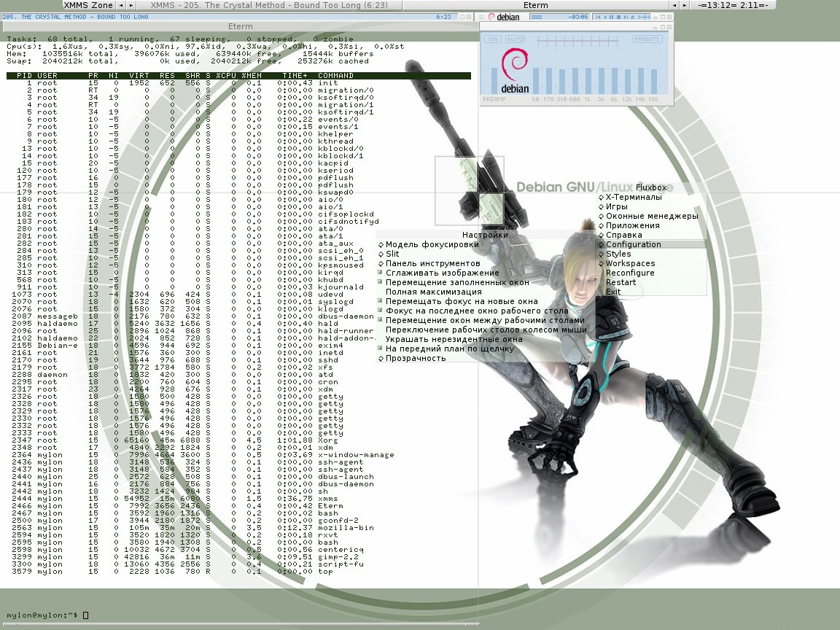This screenshot has height=630, width=840.
Task: Toggle Сглаживать изображение option
Action: click(x=486, y=273)
